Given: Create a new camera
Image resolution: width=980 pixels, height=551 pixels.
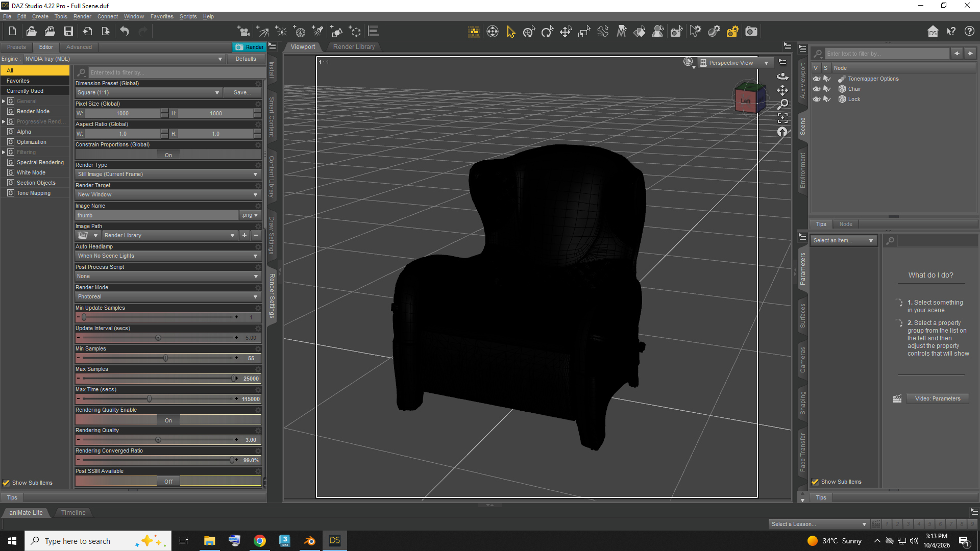Looking at the screenshot, I should point(243,32).
